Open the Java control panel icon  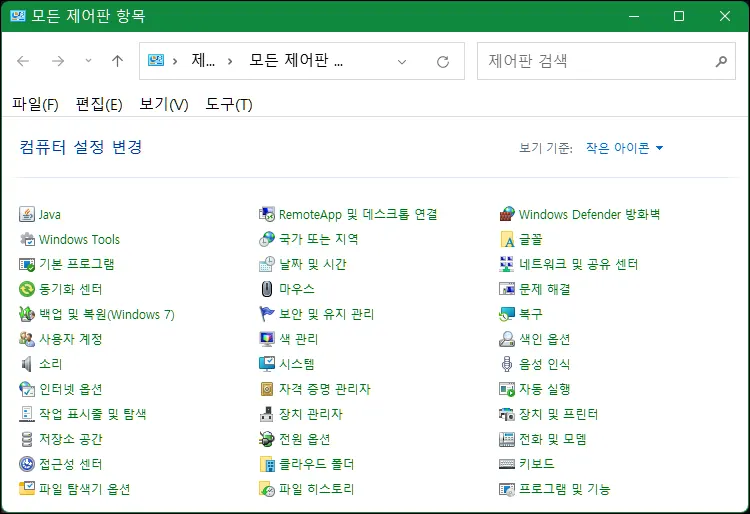click(x=27, y=214)
